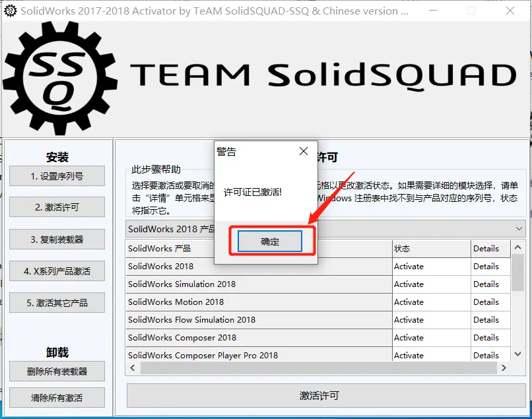The image size is (532, 419).
Task: Open Details for SolidWorks Flow Simulation 2018
Action: pos(490,319)
